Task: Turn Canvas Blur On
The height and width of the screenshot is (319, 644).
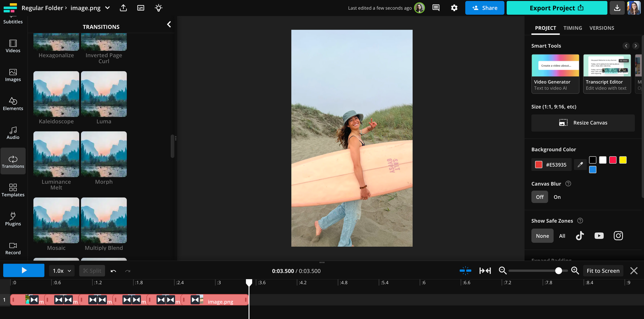Action: (557, 197)
